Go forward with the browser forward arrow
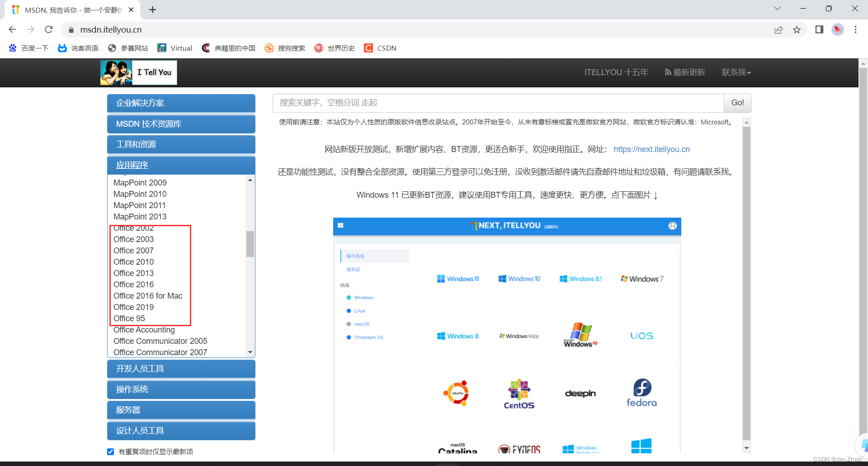The width and height of the screenshot is (868, 466). pyautogui.click(x=30, y=29)
